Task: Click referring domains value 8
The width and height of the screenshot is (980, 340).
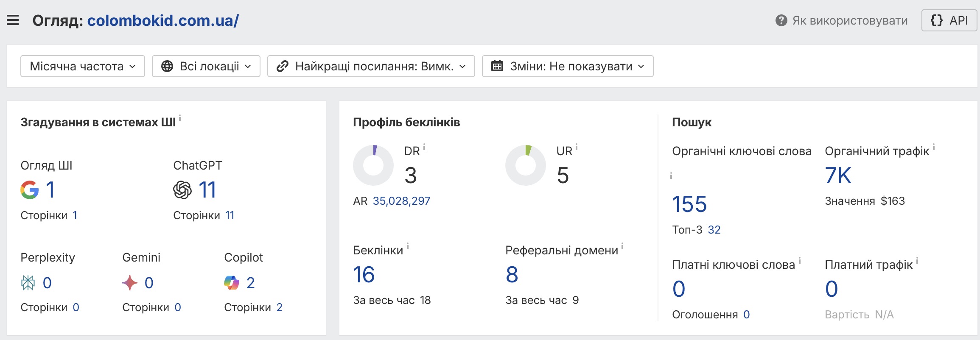Action: [512, 274]
